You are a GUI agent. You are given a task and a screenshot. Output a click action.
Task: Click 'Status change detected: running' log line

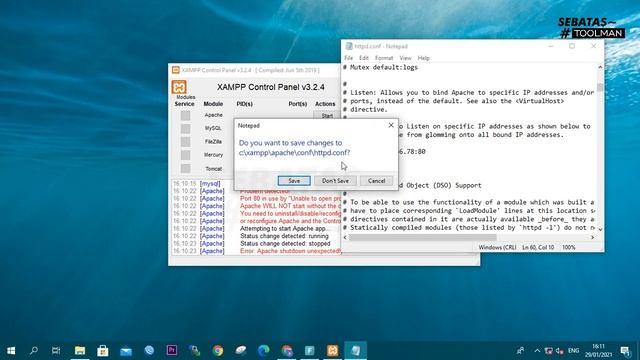(x=284, y=236)
